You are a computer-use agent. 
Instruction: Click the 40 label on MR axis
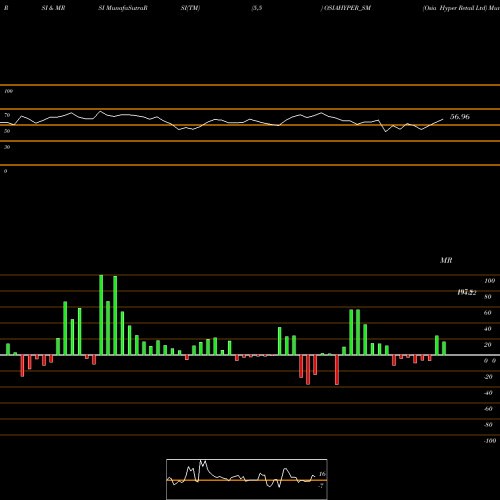pyautogui.click(x=488, y=329)
